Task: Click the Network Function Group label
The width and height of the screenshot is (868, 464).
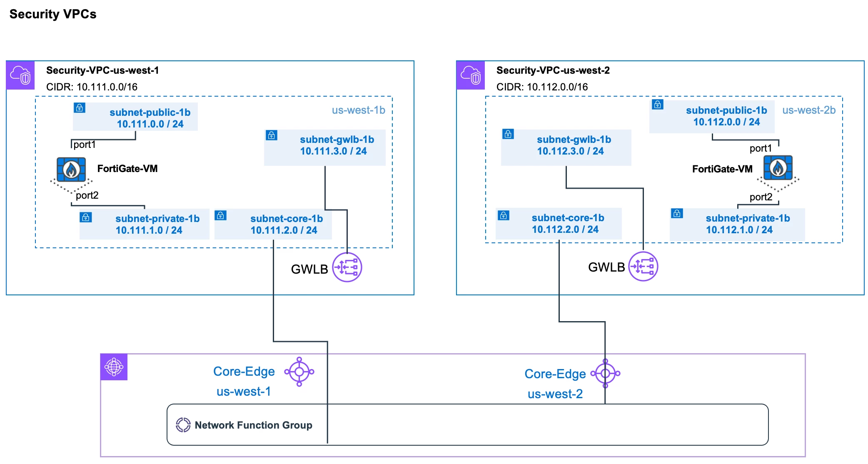Action: coord(254,425)
